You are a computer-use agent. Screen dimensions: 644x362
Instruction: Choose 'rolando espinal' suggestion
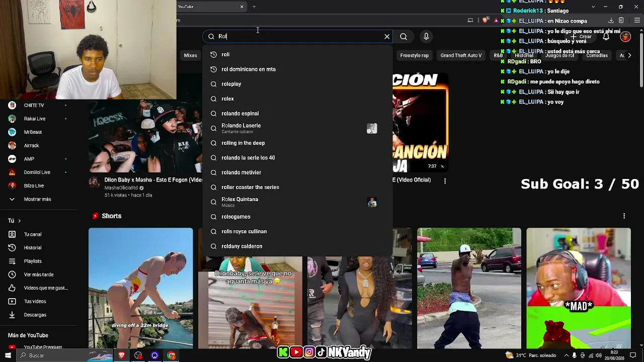(297, 114)
